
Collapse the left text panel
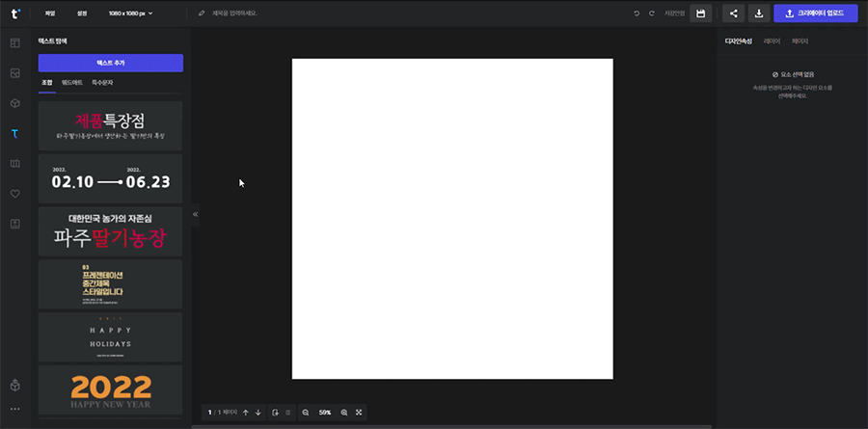pos(195,214)
